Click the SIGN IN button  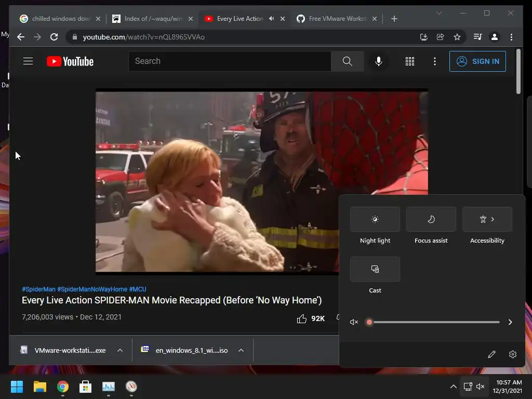pyautogui.click(x=477, y=61)
